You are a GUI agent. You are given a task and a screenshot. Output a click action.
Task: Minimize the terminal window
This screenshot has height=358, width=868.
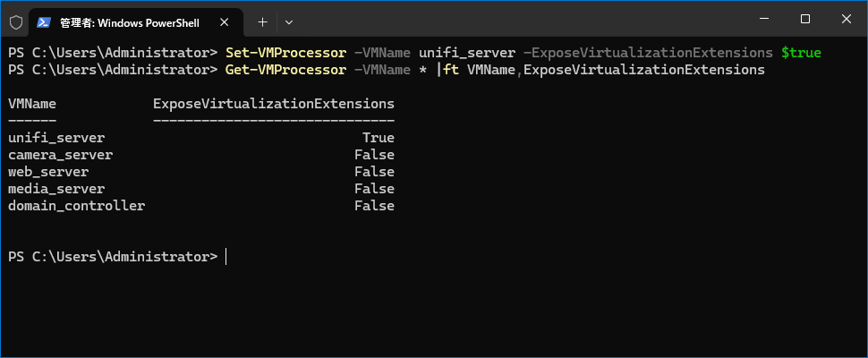[763, 19]
